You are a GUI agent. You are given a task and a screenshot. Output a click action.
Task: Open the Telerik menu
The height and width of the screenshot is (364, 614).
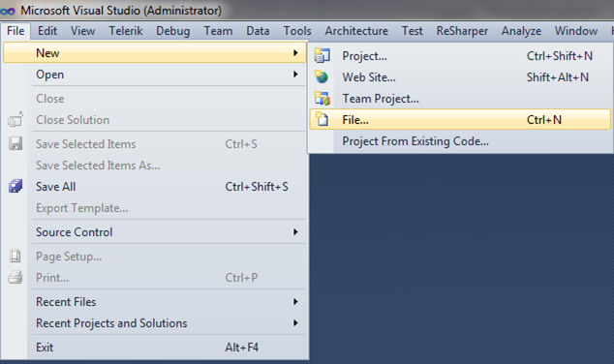(126, 31)
